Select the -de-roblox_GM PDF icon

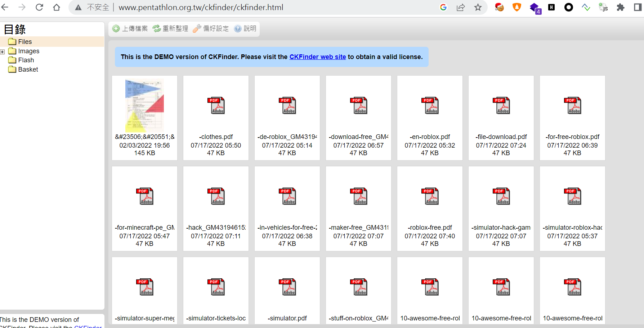pyautogui.click(x=287, y=105)
